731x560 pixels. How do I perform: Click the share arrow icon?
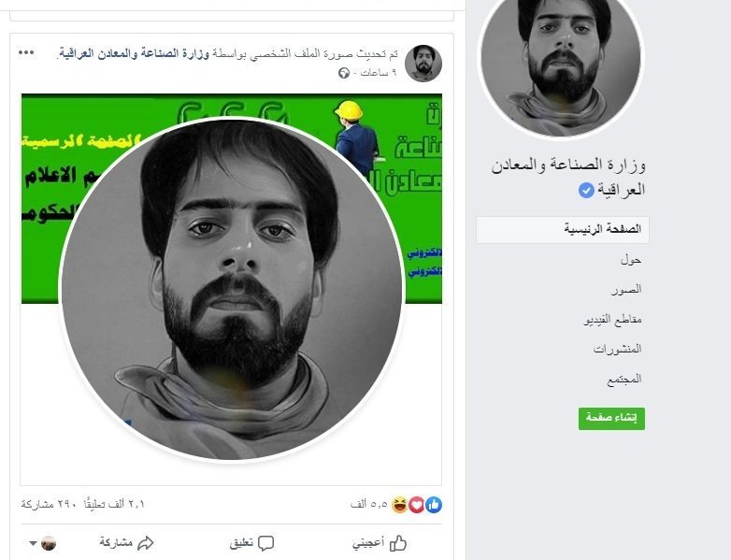[146, 543]
